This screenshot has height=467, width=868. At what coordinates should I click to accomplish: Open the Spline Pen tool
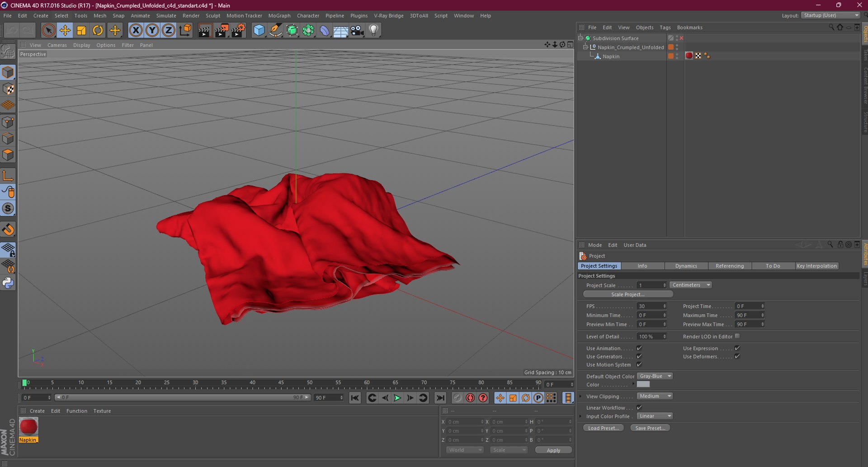[x=275, y=30]
